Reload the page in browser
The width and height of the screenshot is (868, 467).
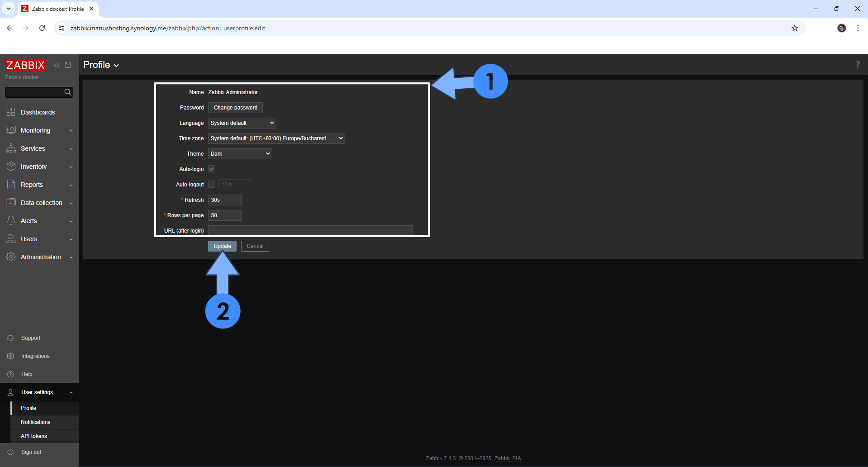[x=42, y=28]
